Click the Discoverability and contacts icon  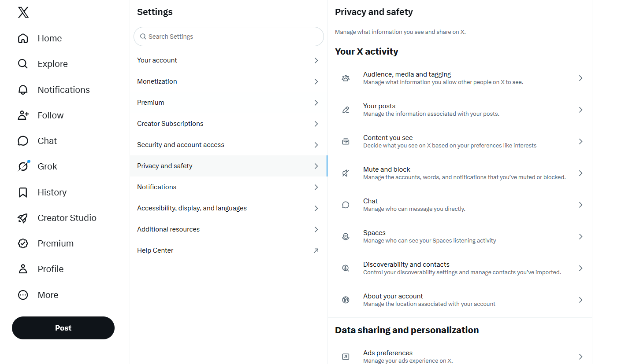(x=346, y=268)
